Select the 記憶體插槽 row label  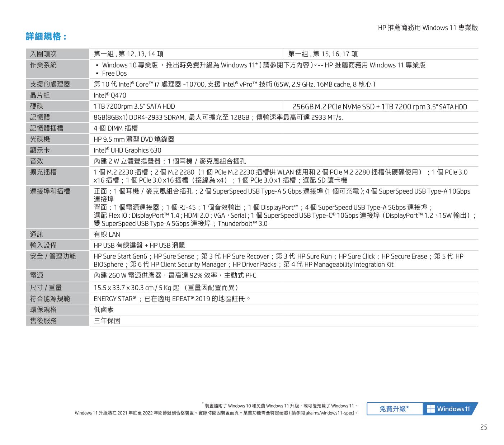pos(47,128)
